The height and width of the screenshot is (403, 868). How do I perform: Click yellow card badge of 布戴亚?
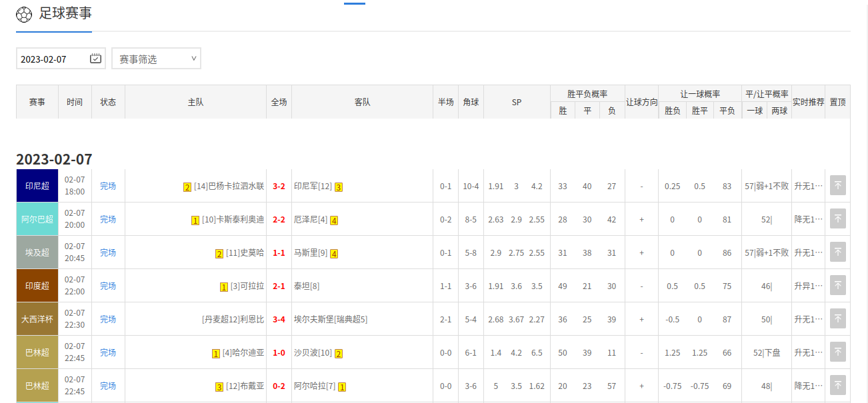click(219, 387)
